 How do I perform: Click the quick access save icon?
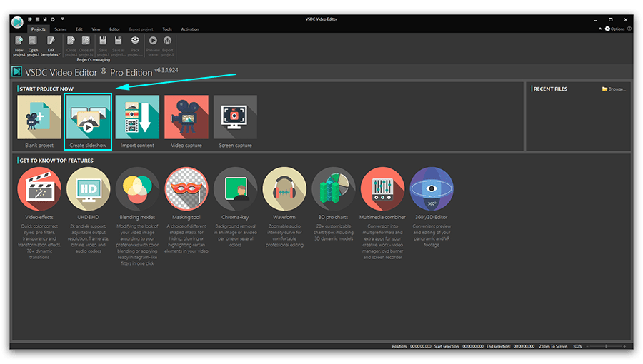(45, 19)
